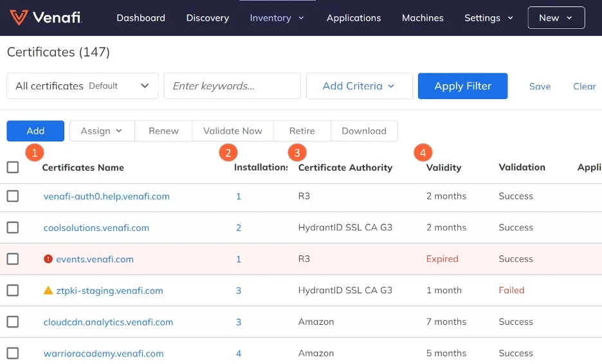The width and height of the screenshot is (602, 364).
Task: Sort by the Installations column header
Action: [260, 167]
